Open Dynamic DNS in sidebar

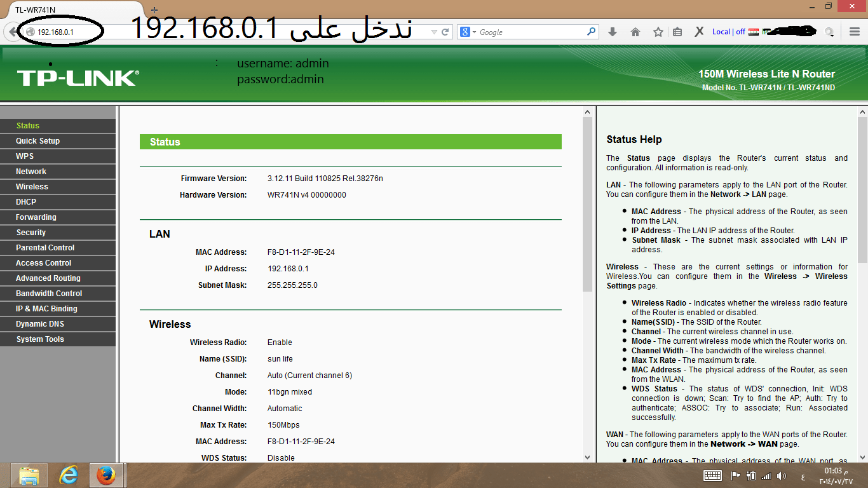point(58,324)
